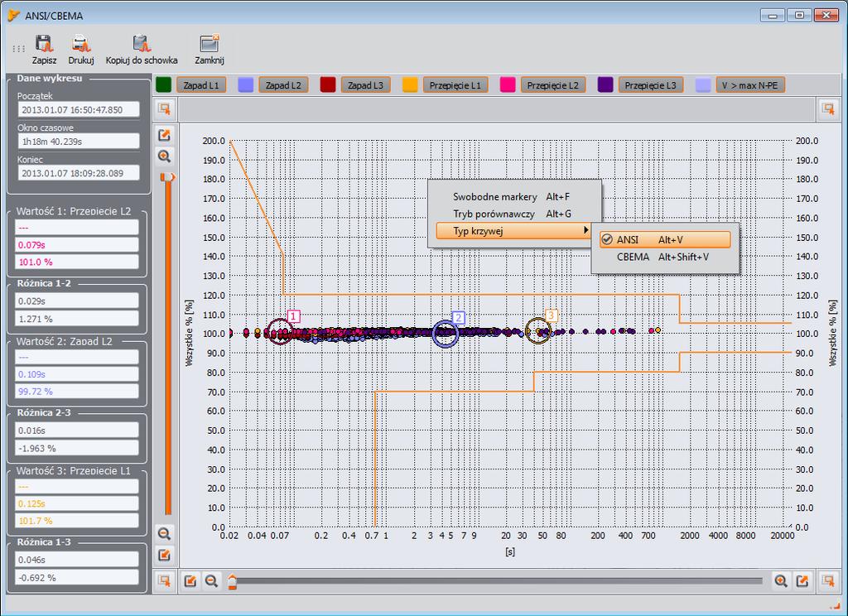Image resolution: width=848 pixels, height=616 pixels.
Task: Click the Zapisz (save) icon
Action: pos(44,43)
